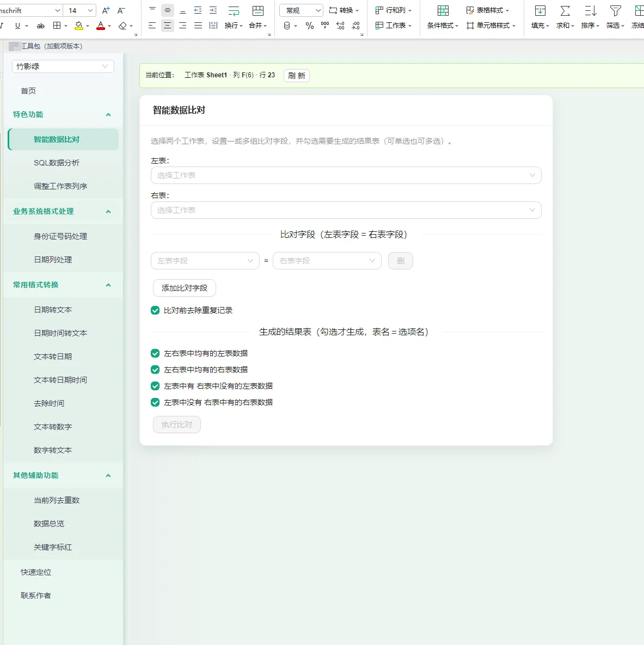Click the eraser clear icon
Image resolution: width=644 pixels, height=645 pixels.
point(122,26)
